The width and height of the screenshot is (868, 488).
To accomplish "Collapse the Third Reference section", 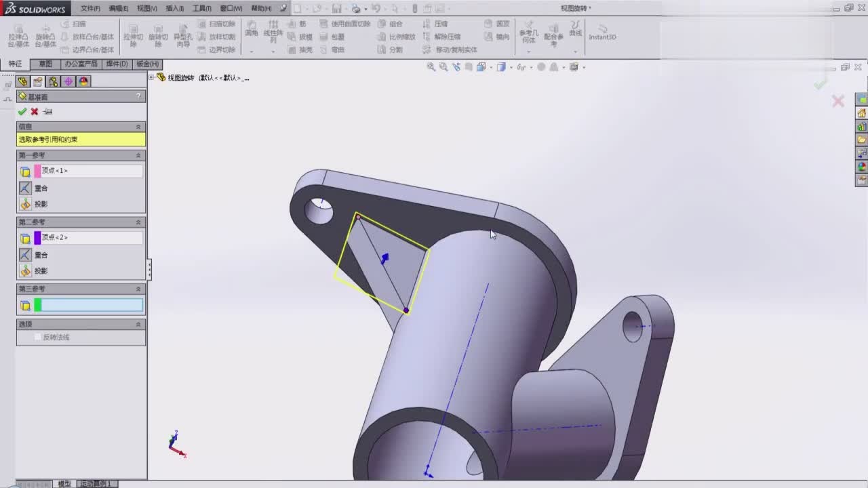I will coord(138,289).
